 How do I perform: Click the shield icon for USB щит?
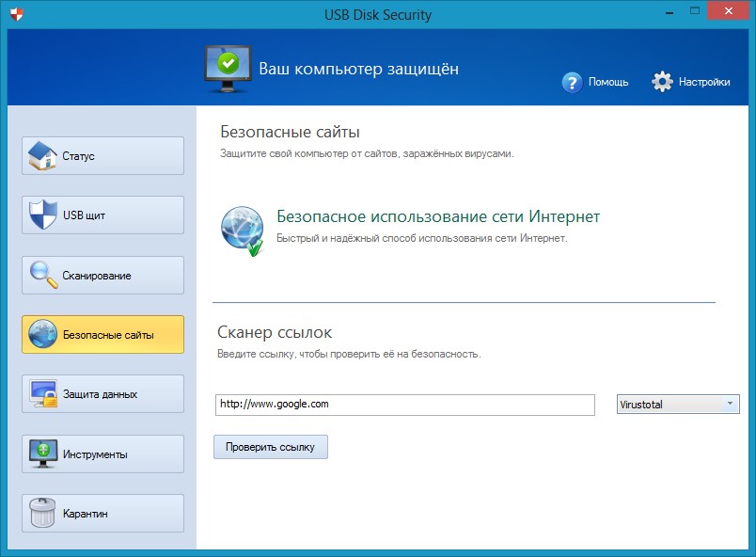[x=42, y=215]
